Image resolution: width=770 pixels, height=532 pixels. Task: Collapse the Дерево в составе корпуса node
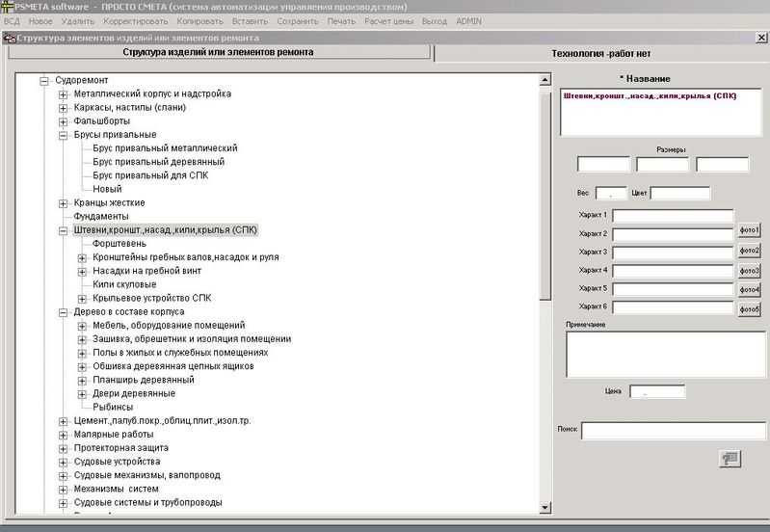click(x=64, y=312)
